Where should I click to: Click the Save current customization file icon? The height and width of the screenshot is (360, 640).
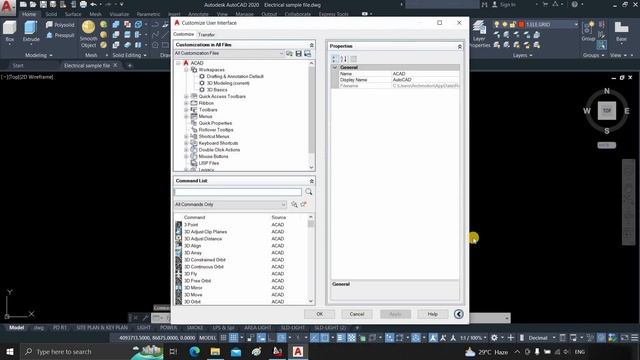298,53
